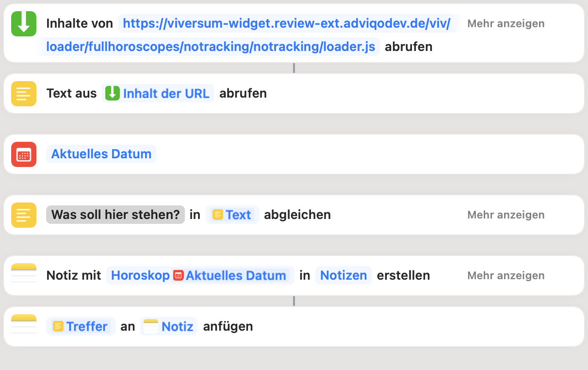The height and width of the screenshot is (370, 588).
Task: Expand Mehr anzeigen in Notiz erstellen action
Action: 506,276
